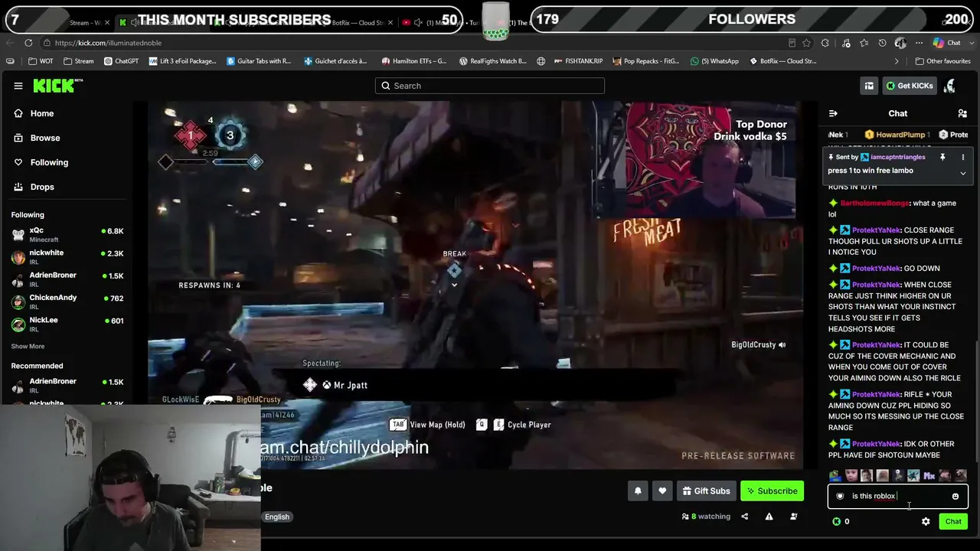
Task: Open the Kick hamburger menu
Action: coord(18,86)
